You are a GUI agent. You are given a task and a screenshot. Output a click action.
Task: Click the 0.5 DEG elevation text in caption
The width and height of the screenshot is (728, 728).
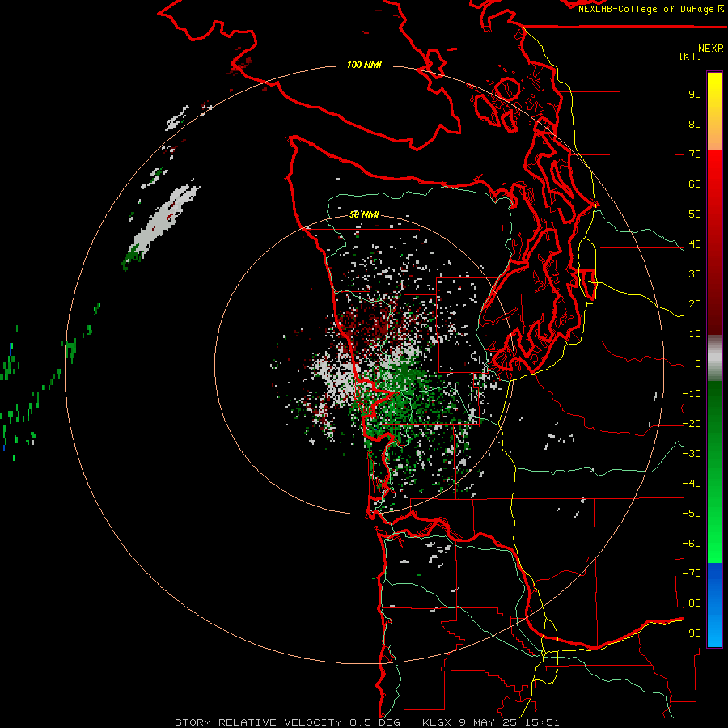375,722
